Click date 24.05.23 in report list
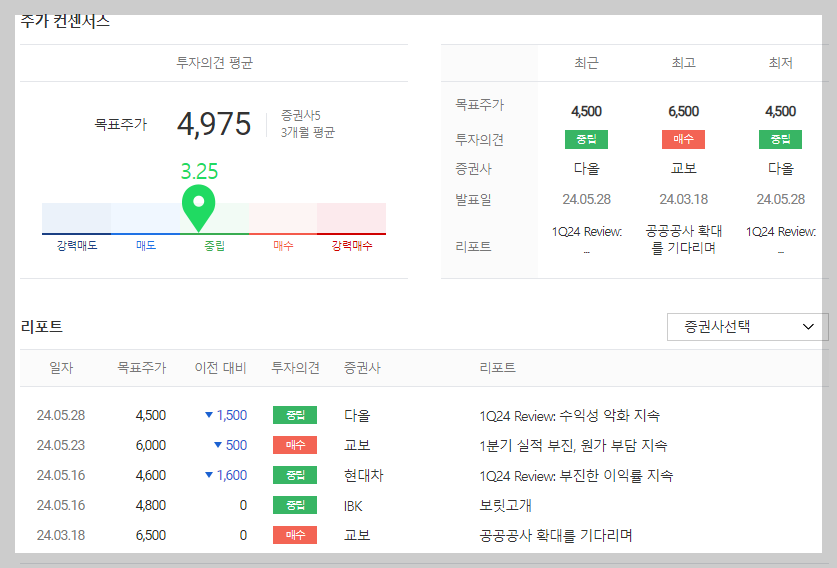 click(x=61, y=445)
